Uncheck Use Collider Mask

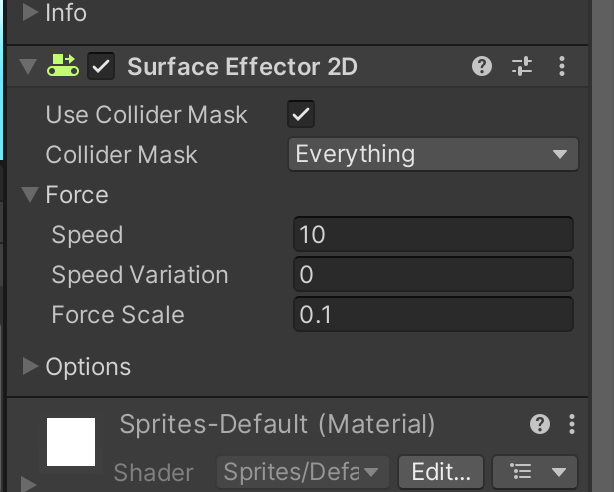pos(300,114)
